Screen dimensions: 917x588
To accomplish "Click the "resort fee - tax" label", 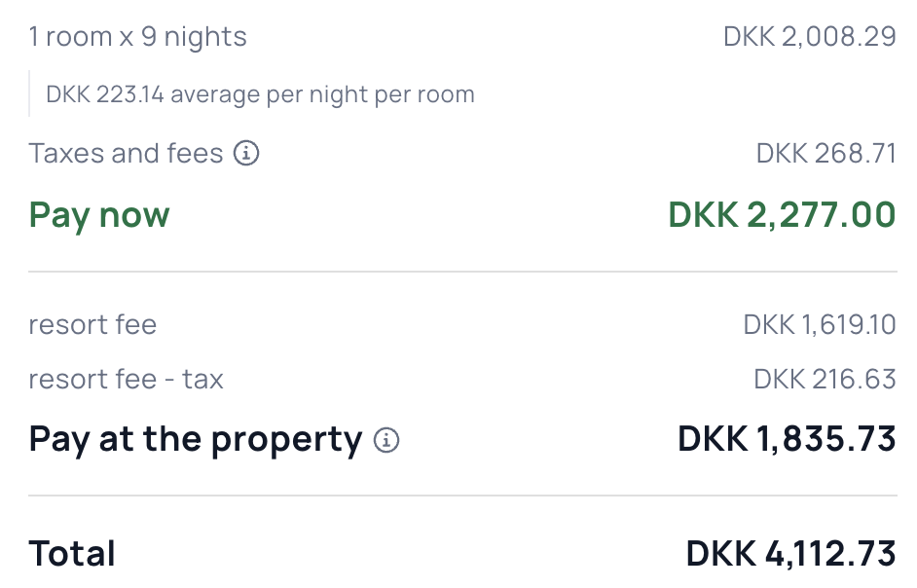I will click(126, 379).
